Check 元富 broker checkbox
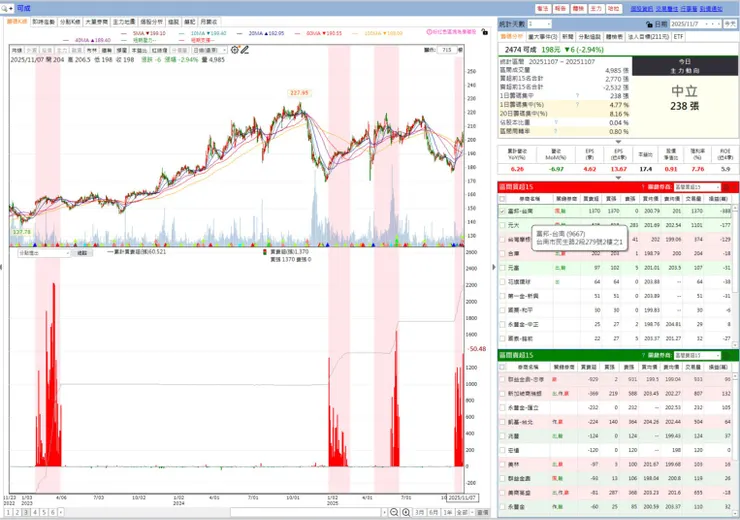Image resolution: width=740 pixels, height=520 pixels. pyautogui.click(x=502, y=268)
